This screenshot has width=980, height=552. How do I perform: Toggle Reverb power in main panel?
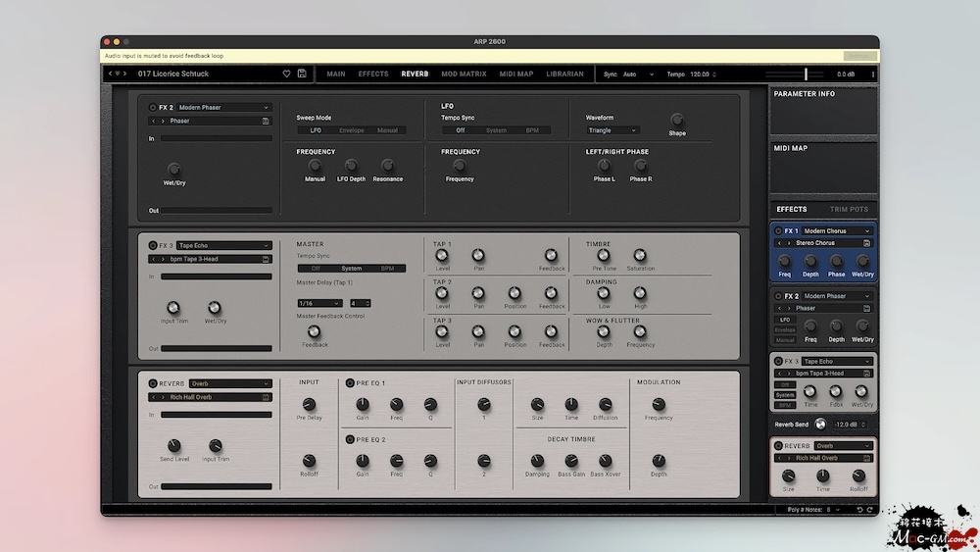coord(153,383)
